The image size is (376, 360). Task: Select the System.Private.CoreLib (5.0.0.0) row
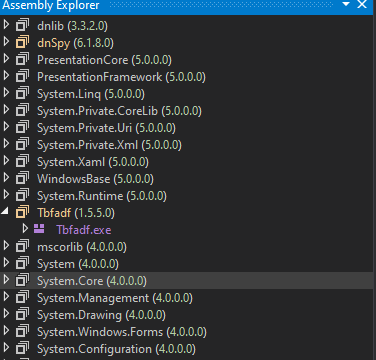click(186, 111)
